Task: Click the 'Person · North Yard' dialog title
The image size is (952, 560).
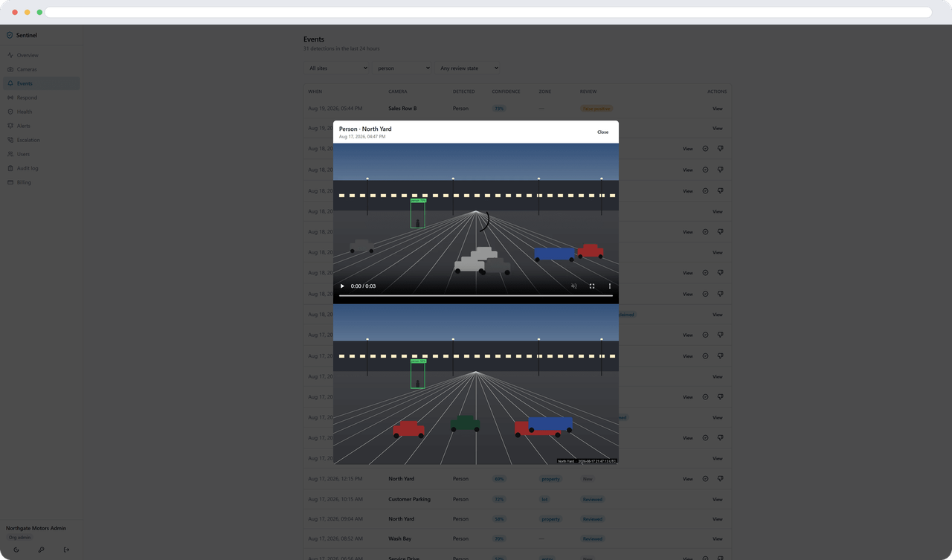Action: (365, 129)
